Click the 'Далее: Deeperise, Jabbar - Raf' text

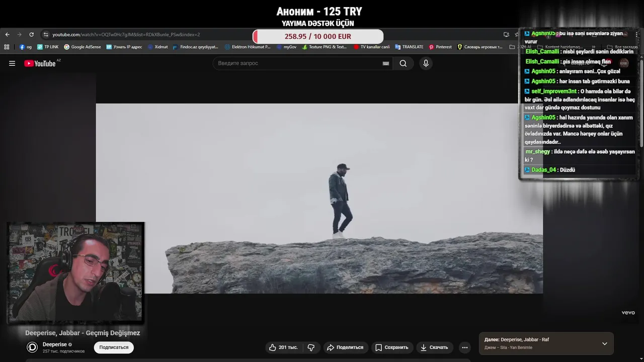pos(517,340)
